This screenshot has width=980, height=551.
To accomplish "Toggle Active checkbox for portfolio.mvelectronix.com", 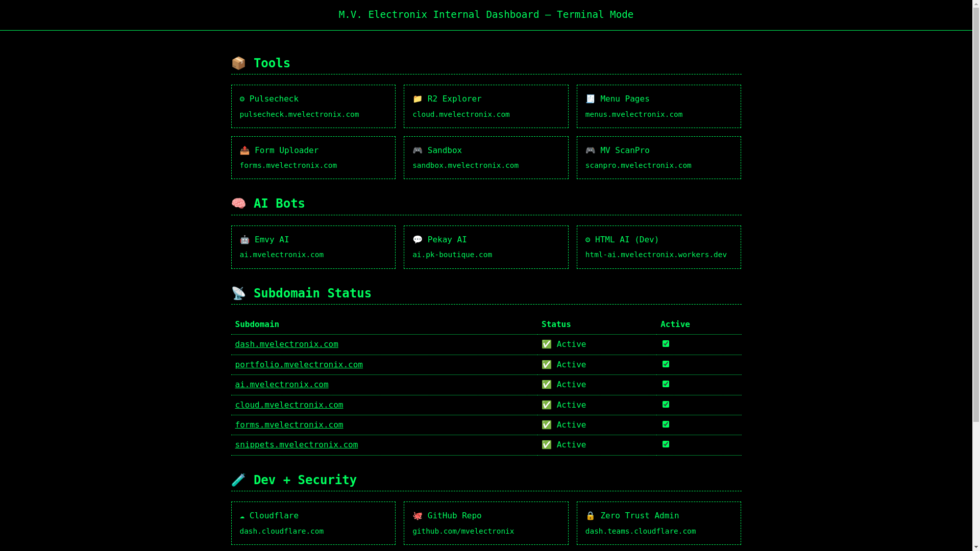I will coord(666,364).
